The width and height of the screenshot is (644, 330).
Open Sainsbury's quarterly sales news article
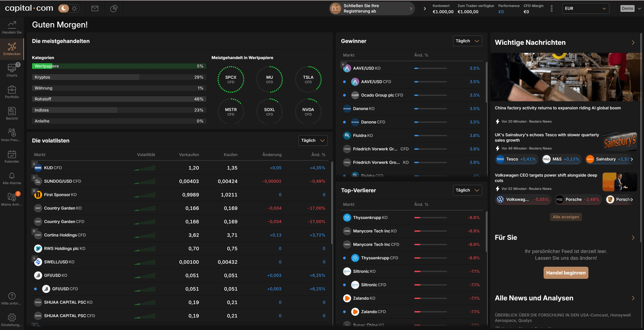(x=547, y=137)
